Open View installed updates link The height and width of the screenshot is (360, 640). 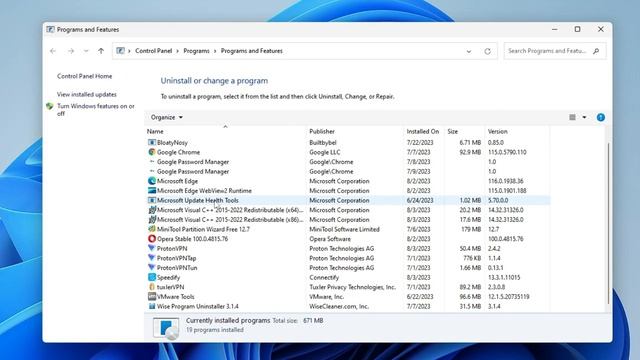[87, 94]
